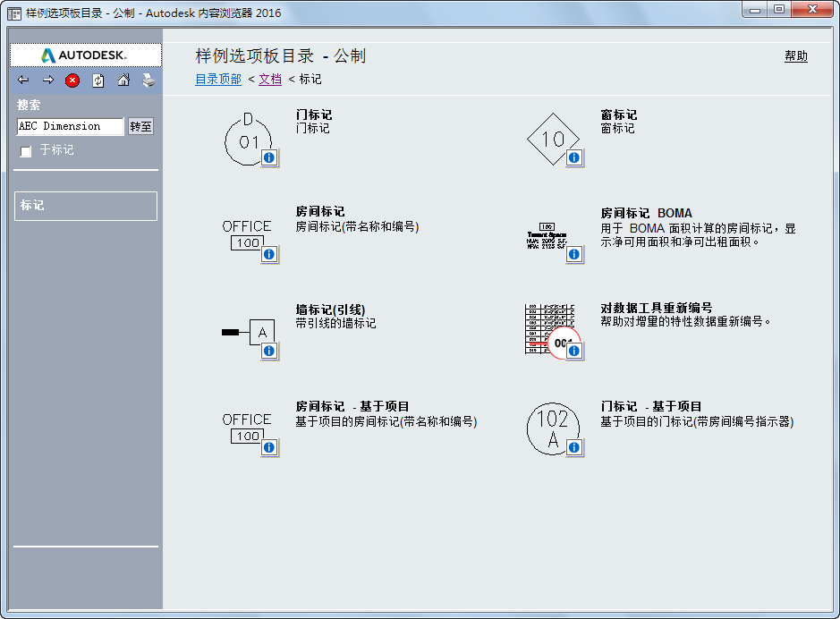Close the Autodesk content browser window
Screen dimensions: 840x619
click(x=812, y=10)
